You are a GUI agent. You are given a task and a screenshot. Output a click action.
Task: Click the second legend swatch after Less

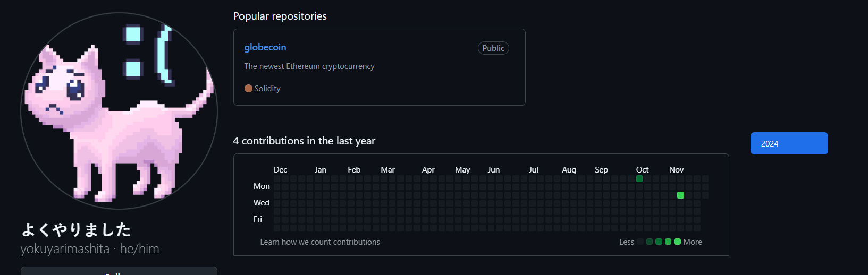[x=650, y=242]
